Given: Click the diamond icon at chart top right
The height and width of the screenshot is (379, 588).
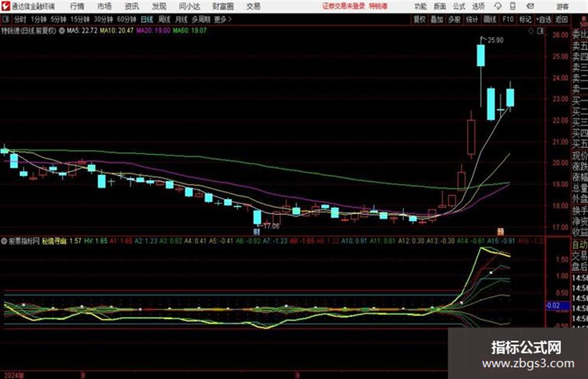Looking at the screenshot, I should click(x=531, y=31).
